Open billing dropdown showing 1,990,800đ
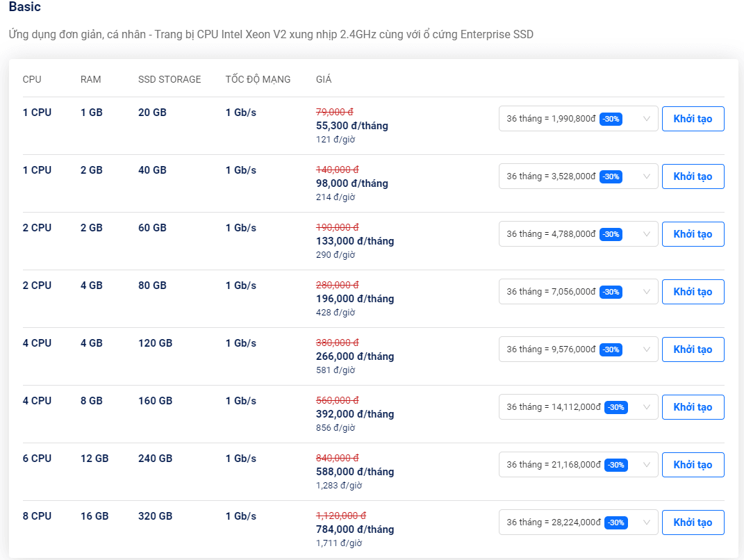744x560 pixels. [x=578, y=119]
